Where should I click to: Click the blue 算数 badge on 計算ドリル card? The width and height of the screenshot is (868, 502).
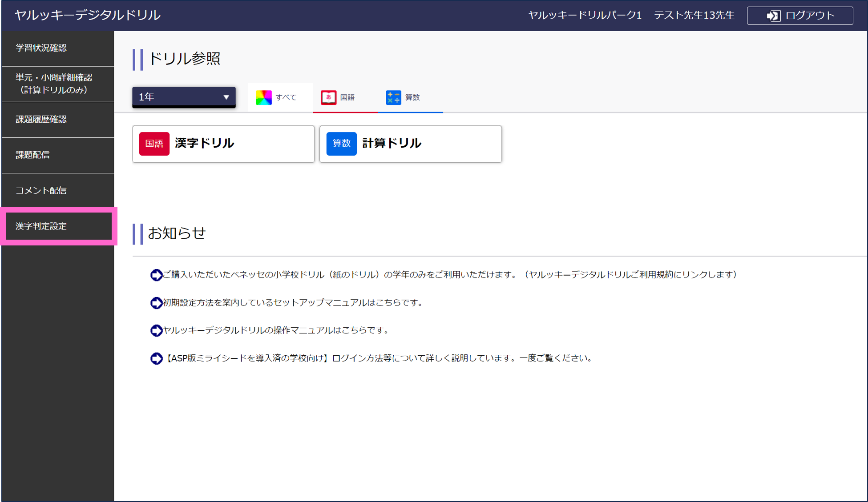342,143
